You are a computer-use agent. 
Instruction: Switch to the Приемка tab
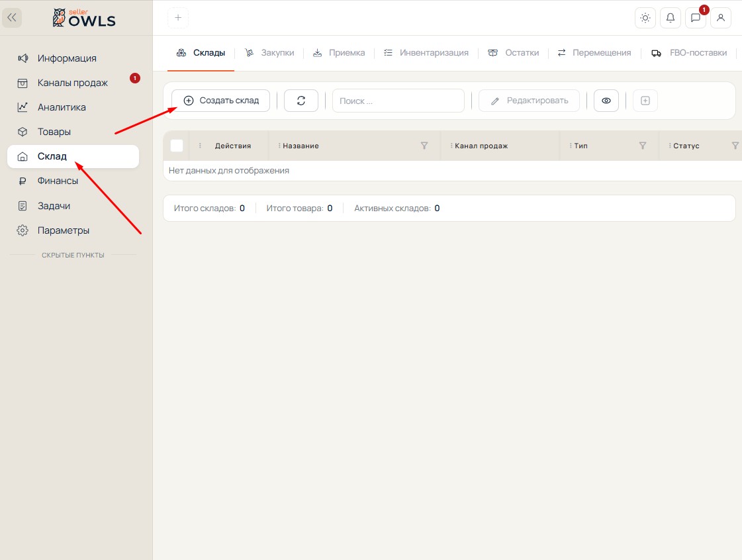pos(339,53)
